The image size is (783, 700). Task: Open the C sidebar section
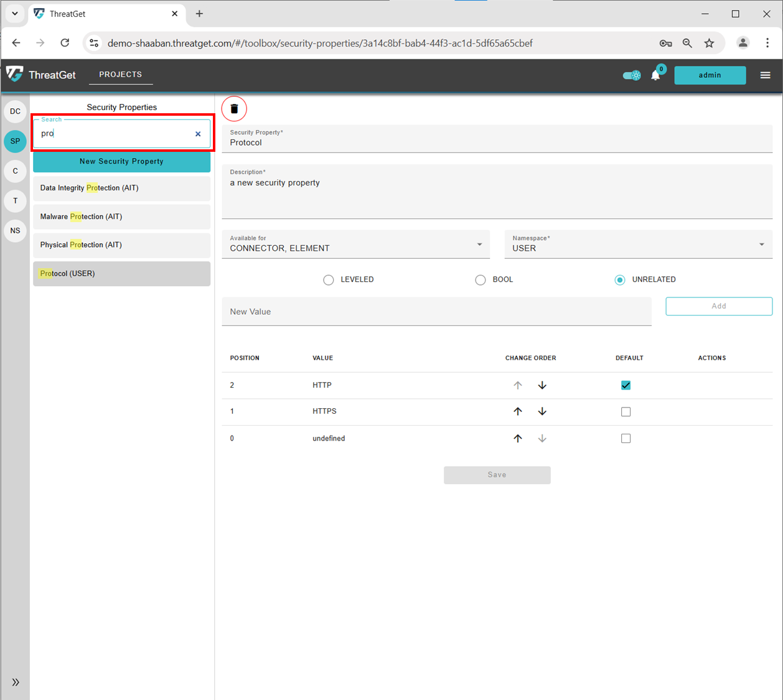[x=16, y=171]
